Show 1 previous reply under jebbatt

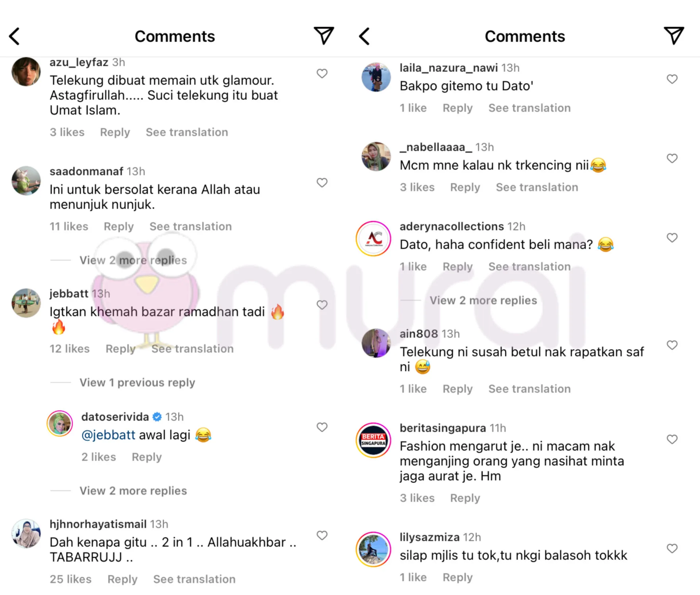click(137, 383)
